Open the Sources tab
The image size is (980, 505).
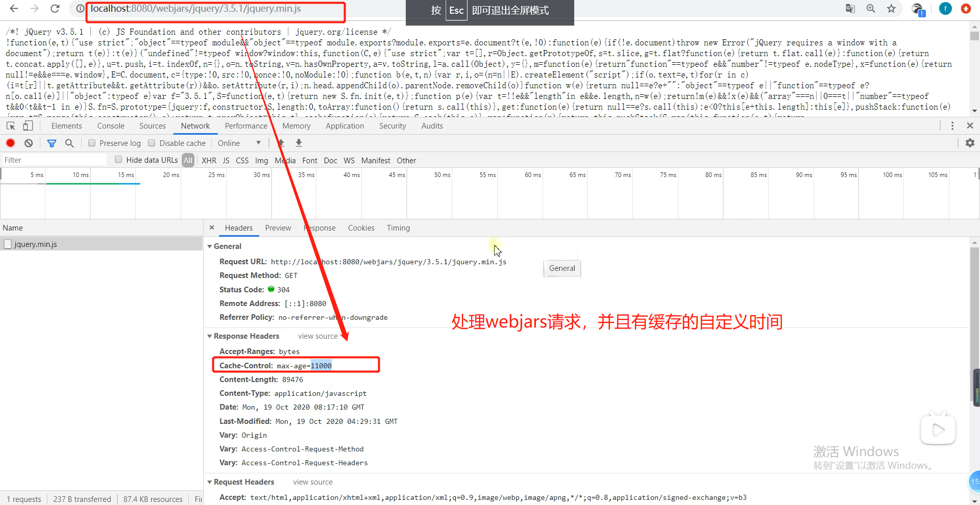(x=153, y=126)
